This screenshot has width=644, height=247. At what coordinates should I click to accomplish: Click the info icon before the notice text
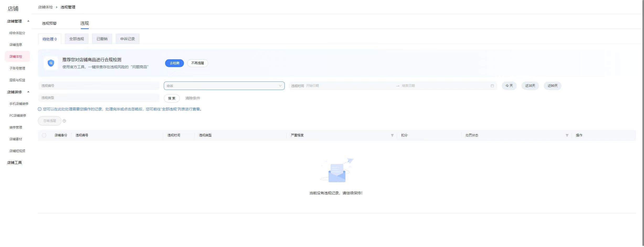40,109
